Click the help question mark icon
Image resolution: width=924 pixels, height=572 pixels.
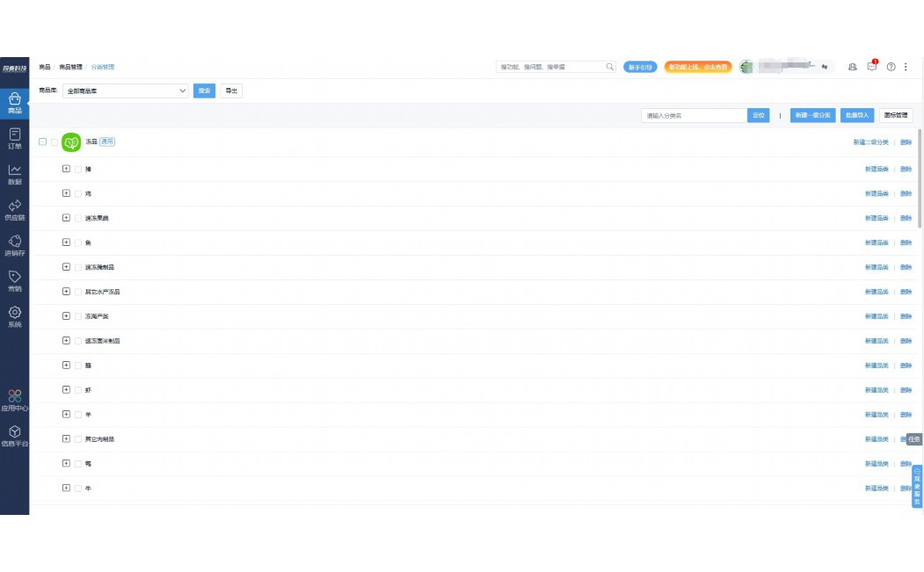(891, 67)
